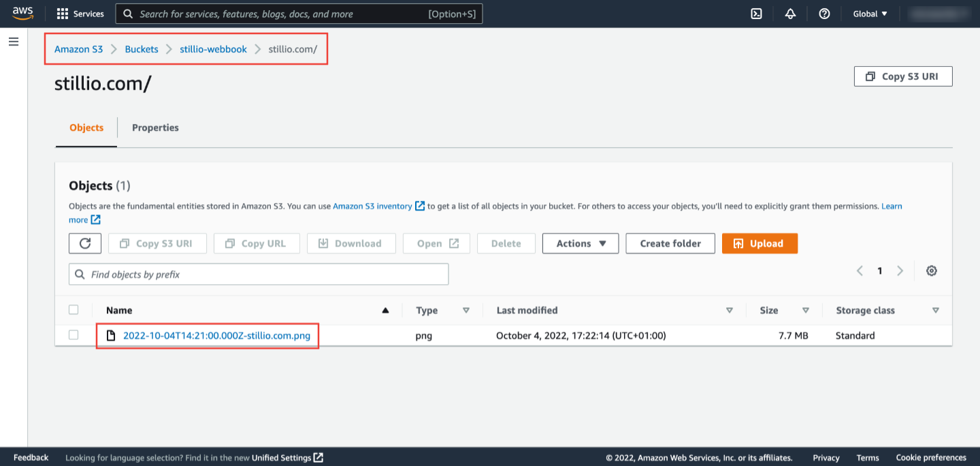
Task: Expand the hamburger side navigation
Action: (14, 42)
